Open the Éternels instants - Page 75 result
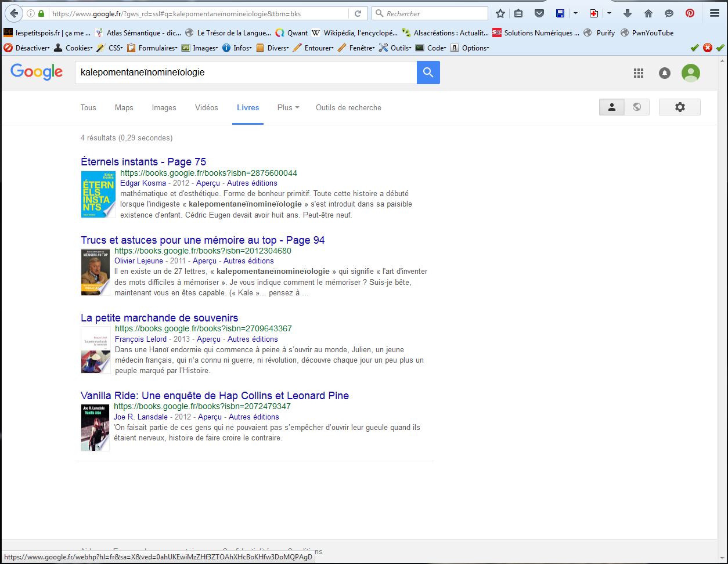This screenshot has width=728, height=564. 143,162
